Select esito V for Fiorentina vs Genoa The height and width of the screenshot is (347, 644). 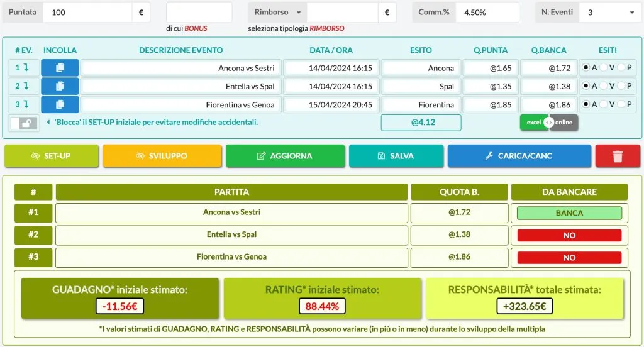click(603, 104)
